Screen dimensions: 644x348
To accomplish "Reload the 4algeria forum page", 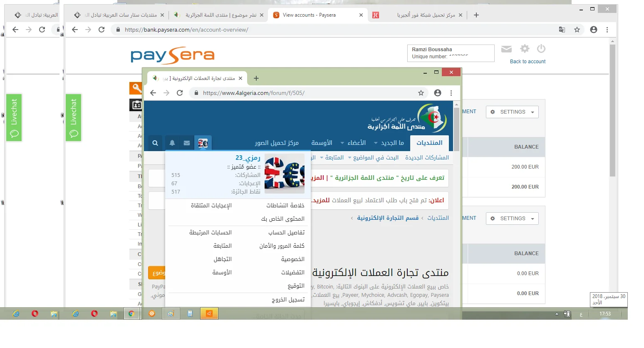I will point(180,93).
